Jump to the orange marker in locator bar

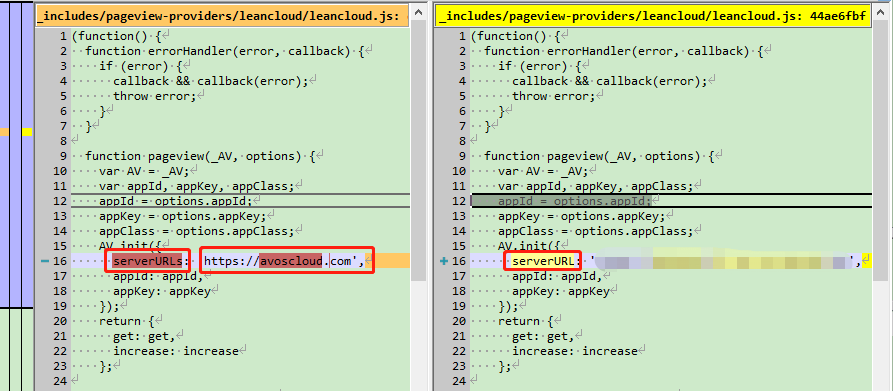(5, 132)
